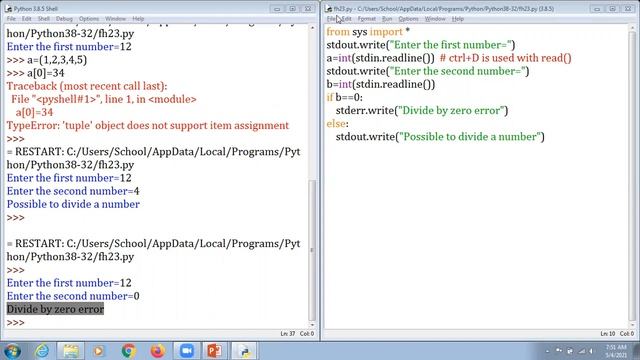Open File menu in fh23.py editor
This screenshot has height=360, width=640.
pyautogui.click(x=331, y=19)
